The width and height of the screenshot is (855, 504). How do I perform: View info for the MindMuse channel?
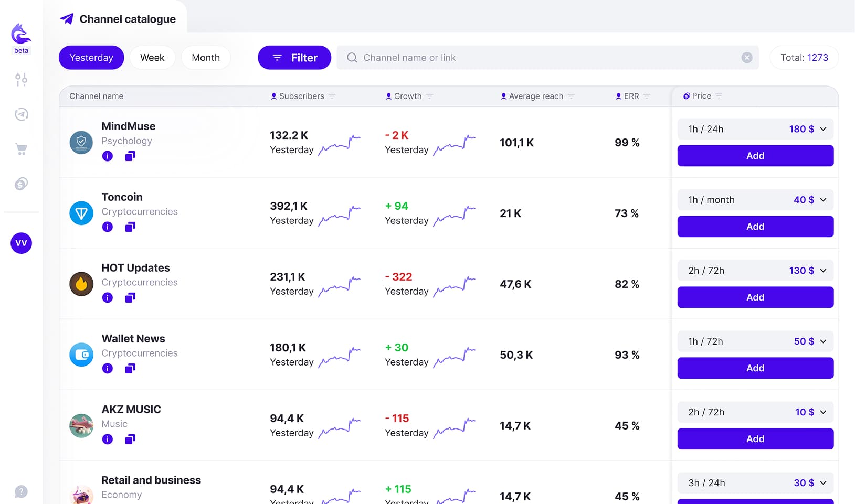coord(107,156)
